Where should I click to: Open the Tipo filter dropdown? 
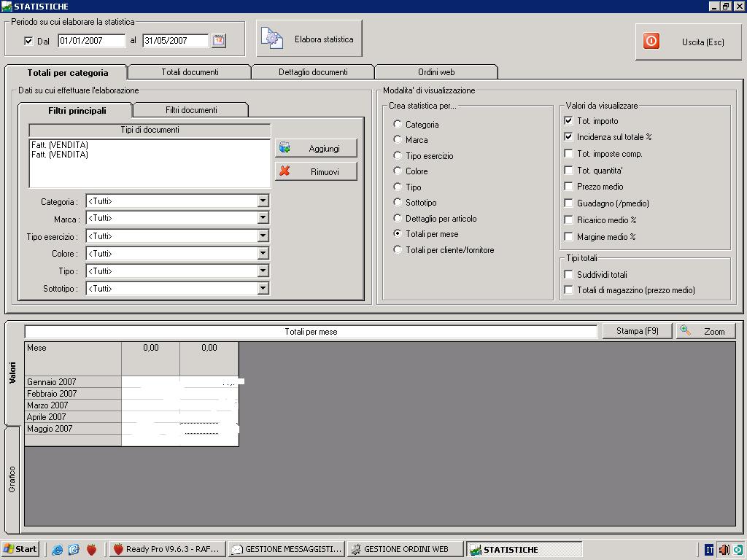(x=263, y=271)
